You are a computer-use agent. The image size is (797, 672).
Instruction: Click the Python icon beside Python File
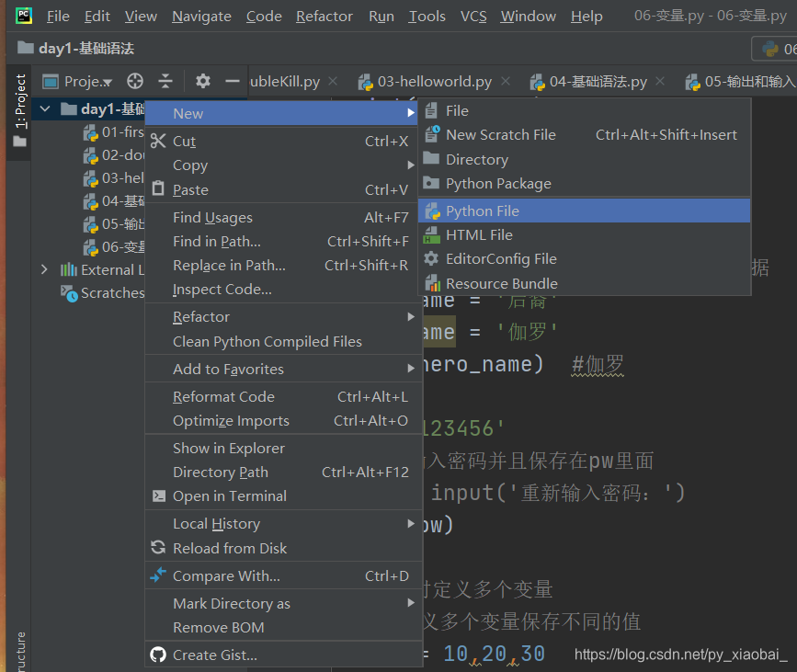[x=433, y=211]
